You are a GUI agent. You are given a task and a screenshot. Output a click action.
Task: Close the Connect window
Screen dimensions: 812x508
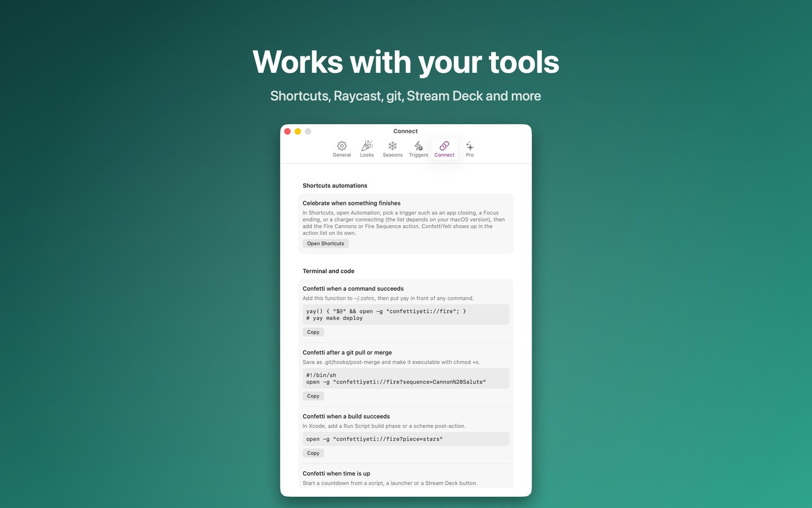[x=288, y=131]
